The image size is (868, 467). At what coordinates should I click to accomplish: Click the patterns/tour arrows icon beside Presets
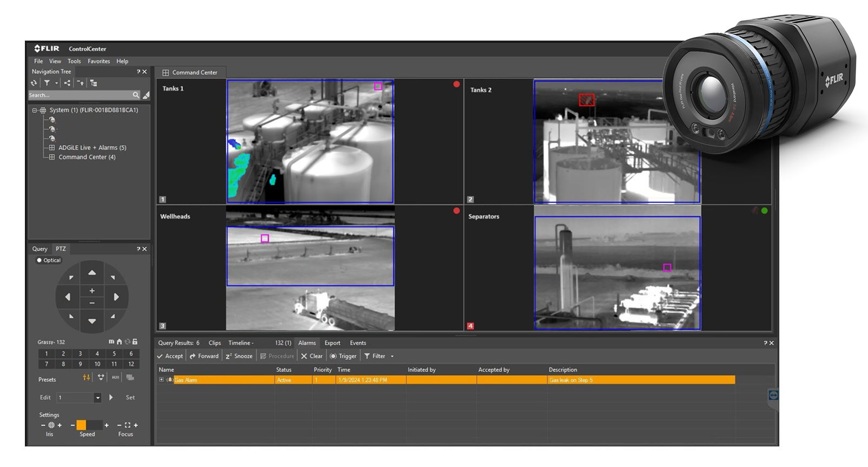[x=101, y=378]
